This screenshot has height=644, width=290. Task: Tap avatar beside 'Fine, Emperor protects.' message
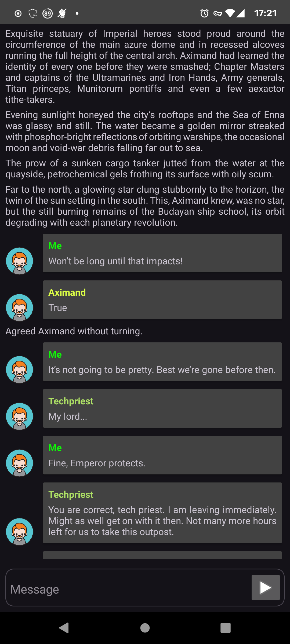pyautogui.click(x=20, y=463)
